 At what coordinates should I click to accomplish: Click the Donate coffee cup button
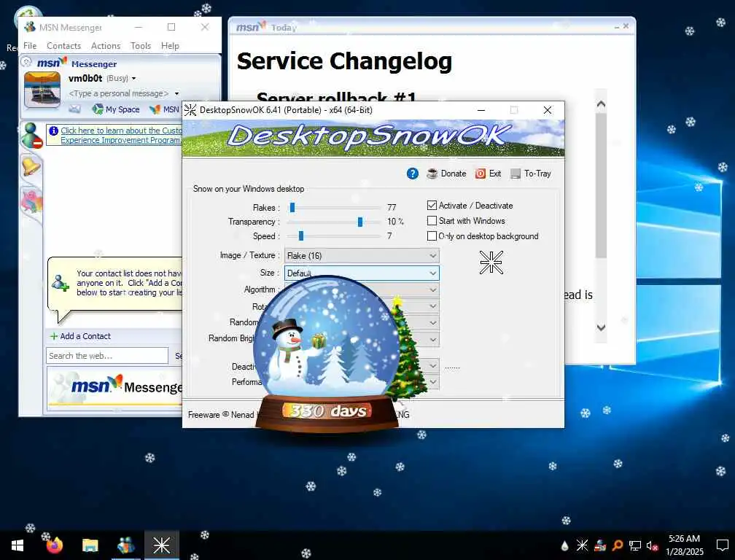click(446, 174)
